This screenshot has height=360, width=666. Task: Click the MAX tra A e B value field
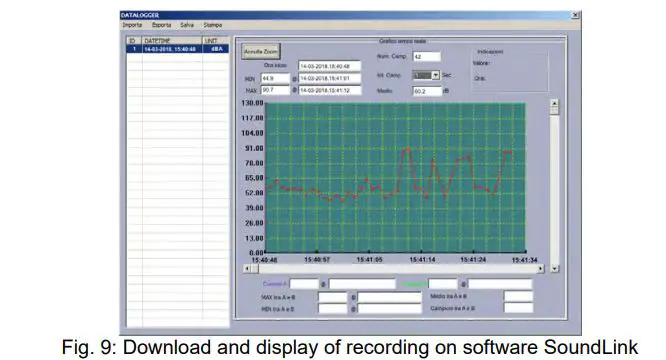(x=333, y=297)
